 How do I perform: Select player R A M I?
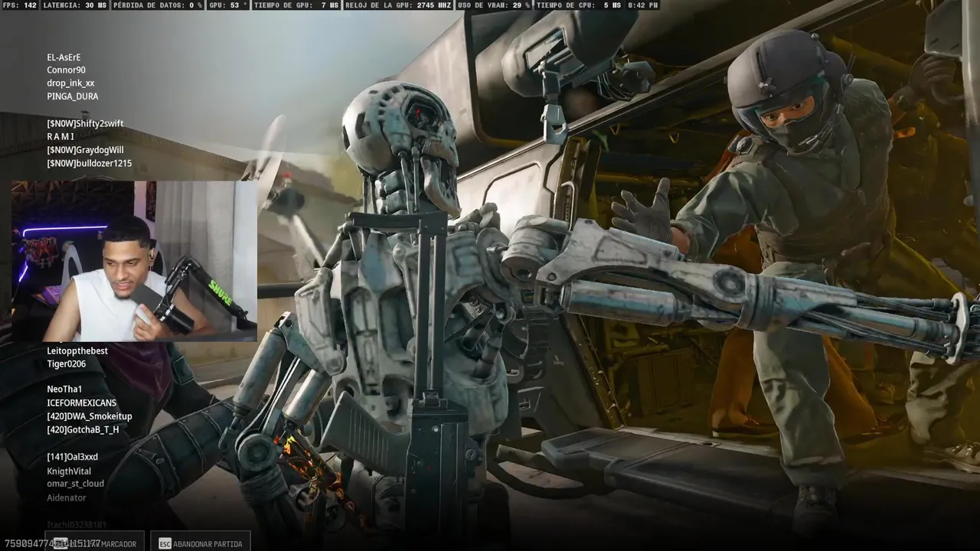coord(61,137)
